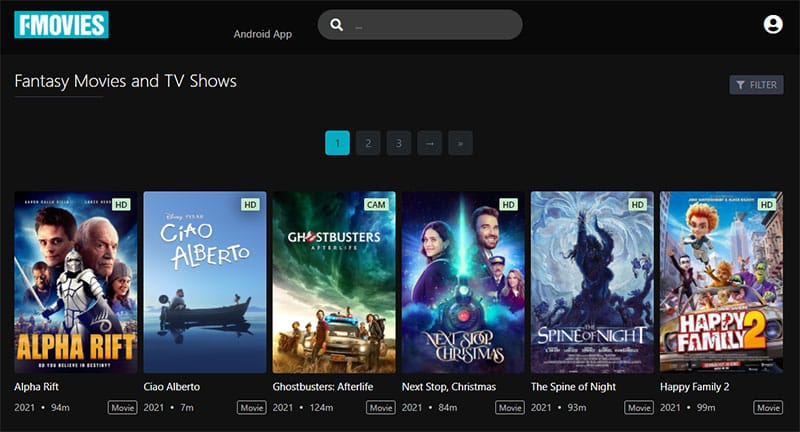This screenshot has height=432, width=800.
Task: Click the 94m duration under Alpha Rift
Action: pos(60,408)
